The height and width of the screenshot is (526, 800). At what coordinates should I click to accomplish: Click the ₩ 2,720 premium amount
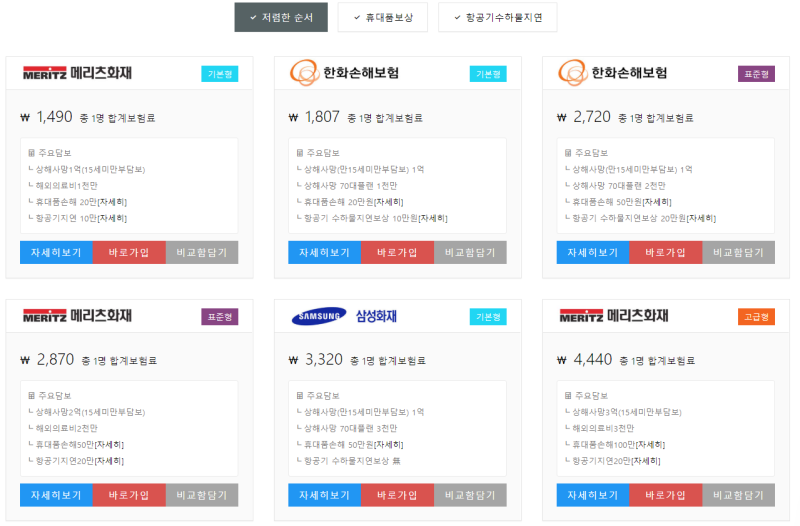coord(584,117)
